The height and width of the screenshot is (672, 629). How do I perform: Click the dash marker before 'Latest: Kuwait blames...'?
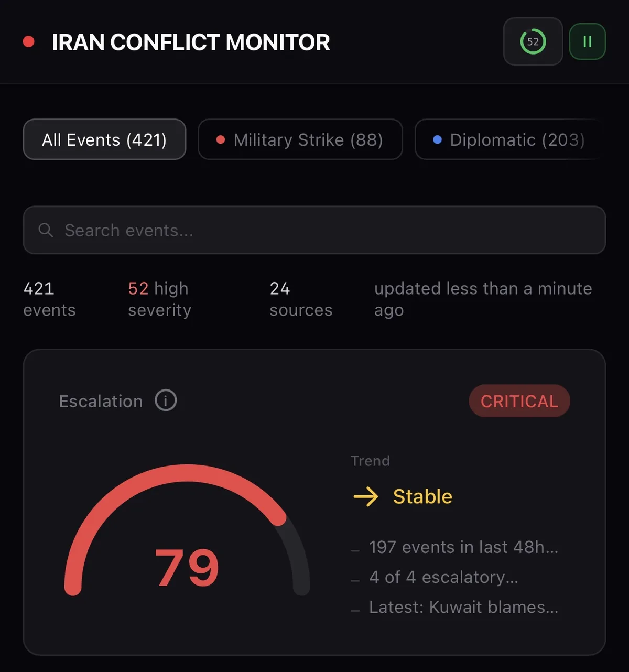[x=355, y=609]
